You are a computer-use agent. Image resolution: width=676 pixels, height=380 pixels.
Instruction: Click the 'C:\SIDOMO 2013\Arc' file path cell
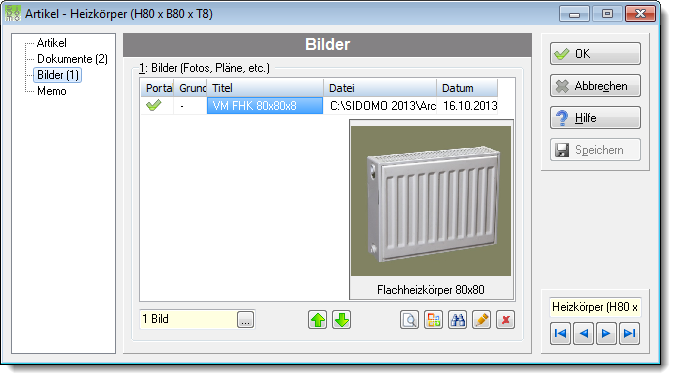click(x=380, y=106)
